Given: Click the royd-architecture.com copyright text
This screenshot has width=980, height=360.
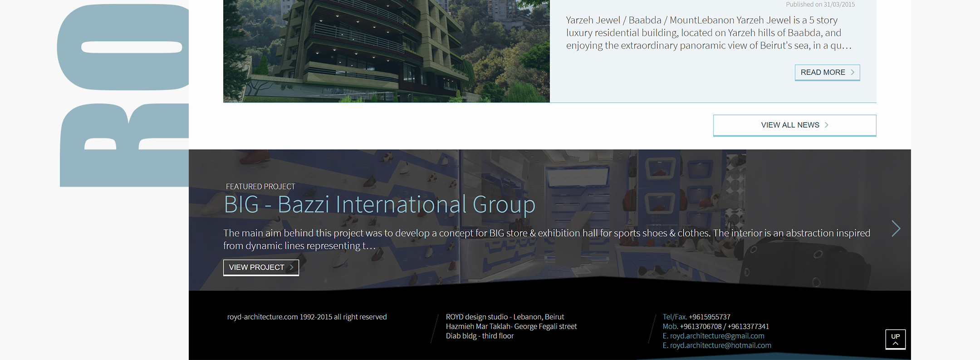Looking at the screenshot, I should pyautogui.click(x=307, y=317).
